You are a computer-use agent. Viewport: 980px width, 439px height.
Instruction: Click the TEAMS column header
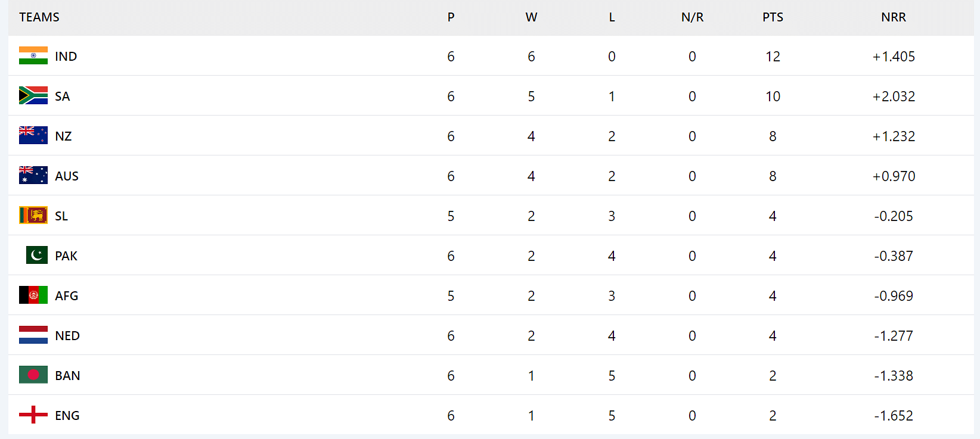click(x=39, y=17)
